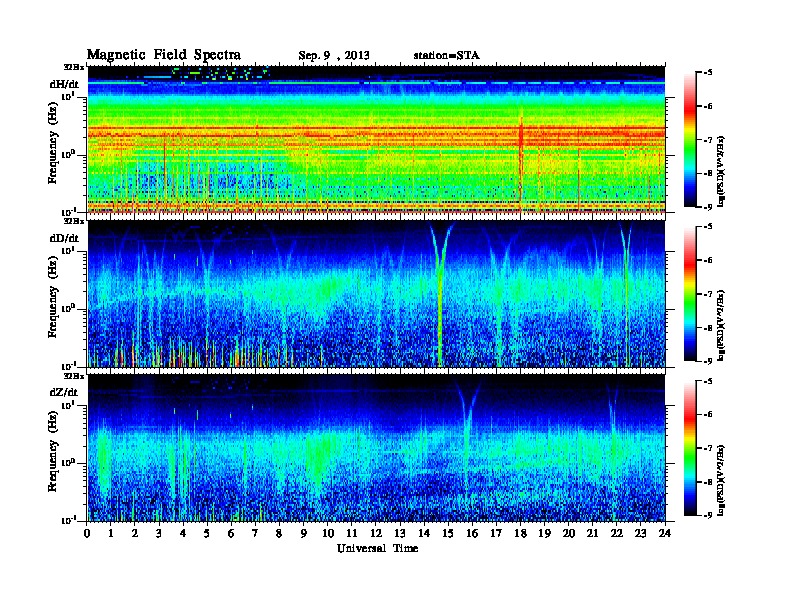Click hour tick label "9" on time axis
The image size is (792, 612).
click(x=304, y=533)
